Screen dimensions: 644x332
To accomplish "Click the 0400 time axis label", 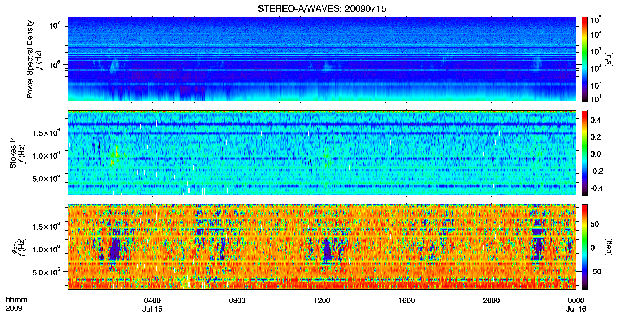I will [152, 301].
